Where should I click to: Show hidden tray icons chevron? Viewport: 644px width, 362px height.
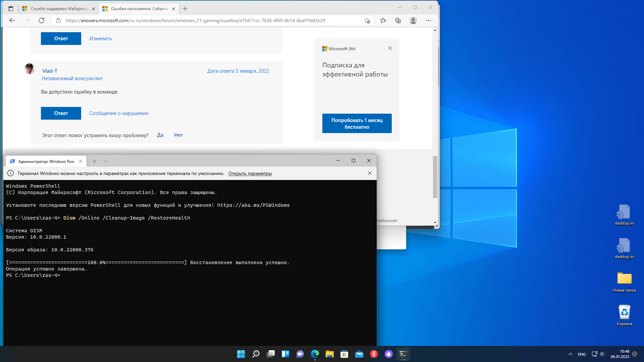click(570, 354)
